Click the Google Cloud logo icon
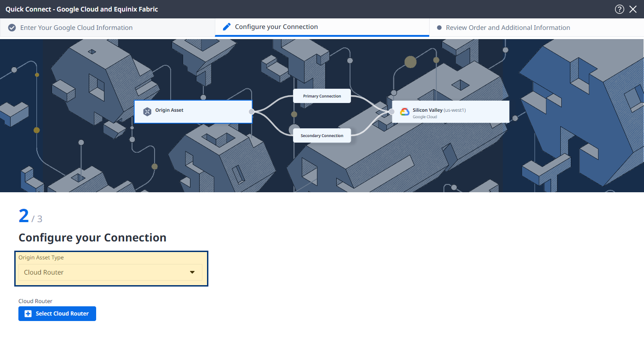 [405, 112]
